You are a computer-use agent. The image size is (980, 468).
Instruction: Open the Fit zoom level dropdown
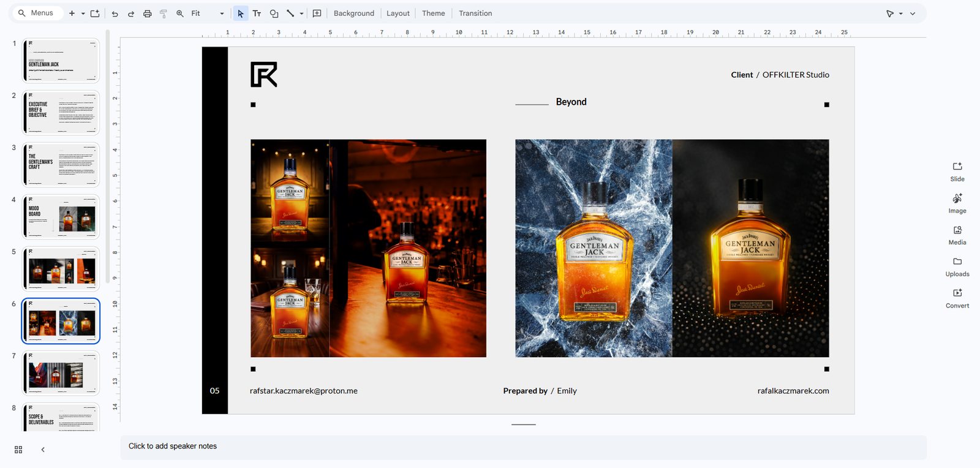[208, 13]
